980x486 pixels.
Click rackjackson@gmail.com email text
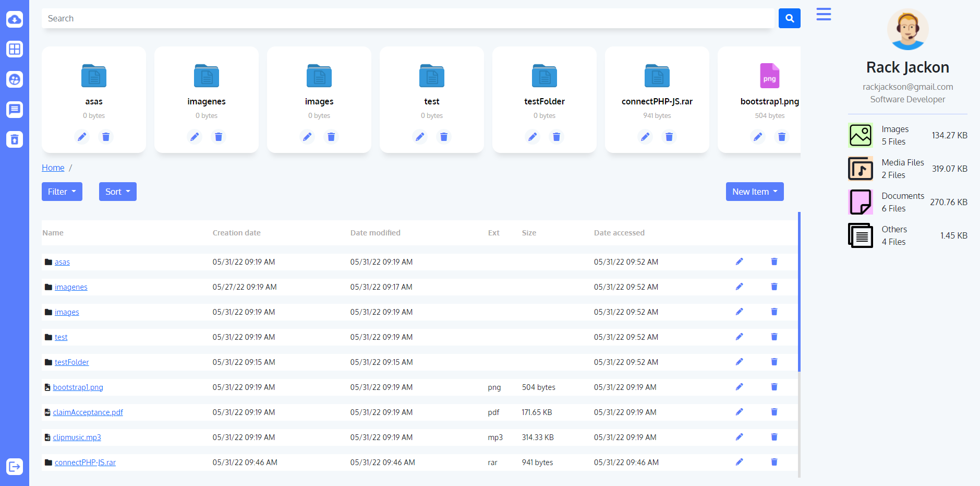pyautogui.click(x=908, y=87)
